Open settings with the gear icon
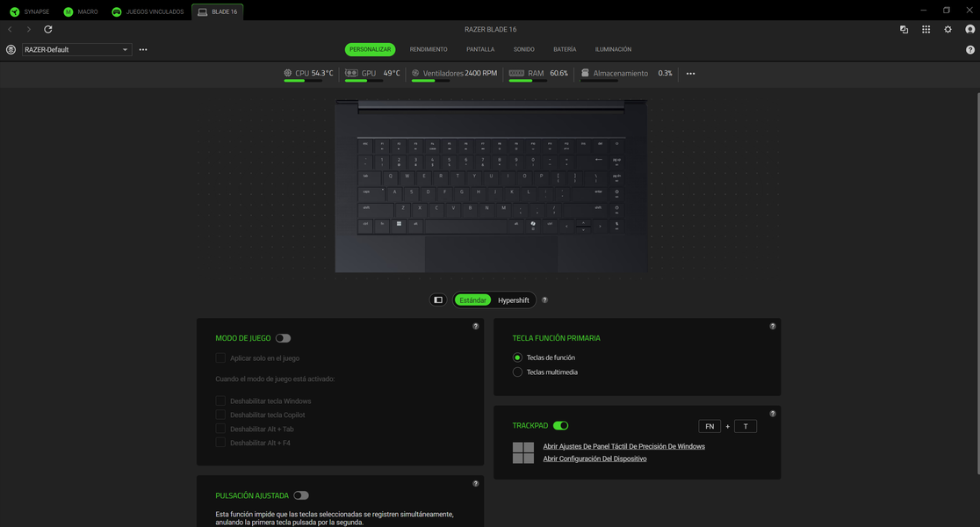Viewport: 980px width, 527px height. 948,29
